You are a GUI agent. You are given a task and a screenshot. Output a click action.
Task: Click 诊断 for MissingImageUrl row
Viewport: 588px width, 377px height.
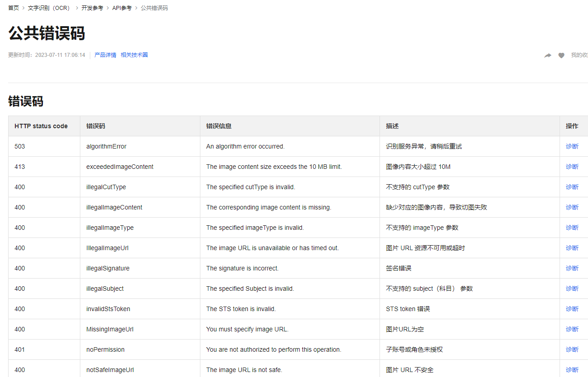572,329
